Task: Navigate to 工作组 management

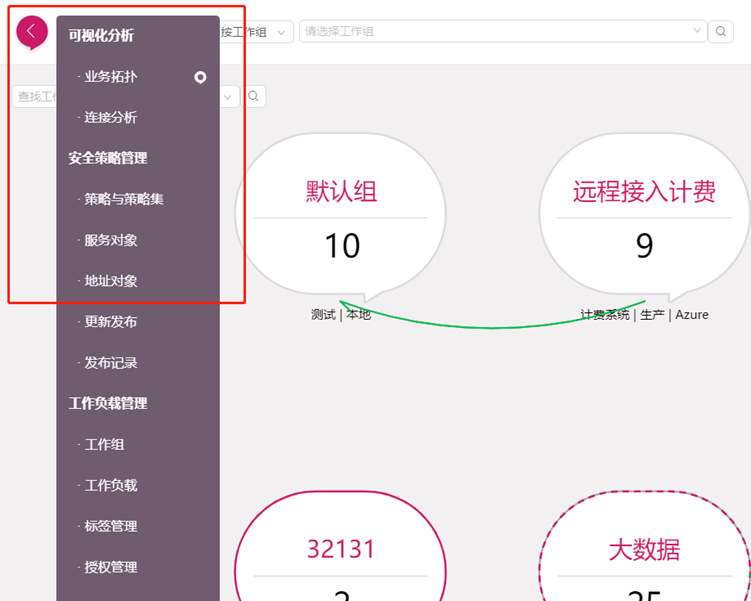Action: tap(105, 445)
